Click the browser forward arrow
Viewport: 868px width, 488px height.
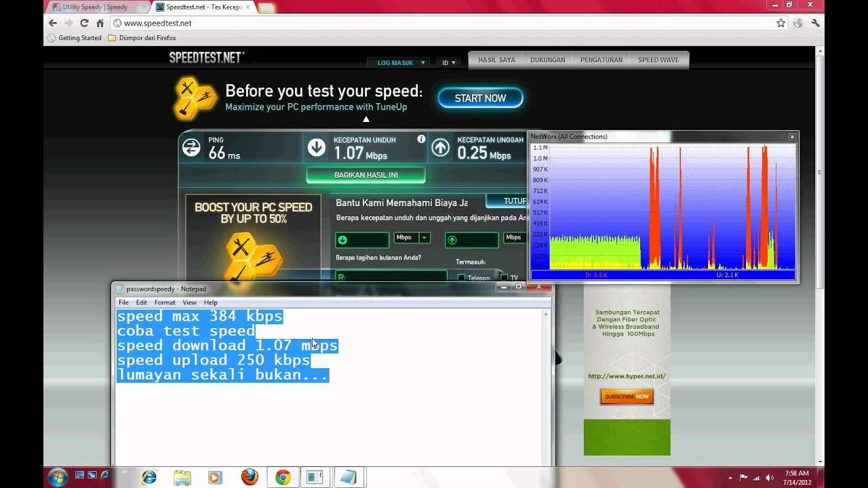click(68, 23)
